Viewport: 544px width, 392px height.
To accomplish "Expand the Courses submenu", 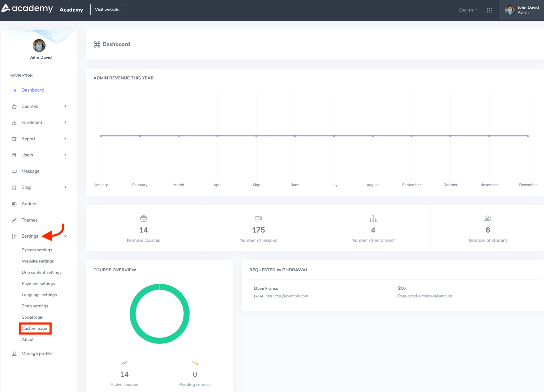I will tap(65, 106).
